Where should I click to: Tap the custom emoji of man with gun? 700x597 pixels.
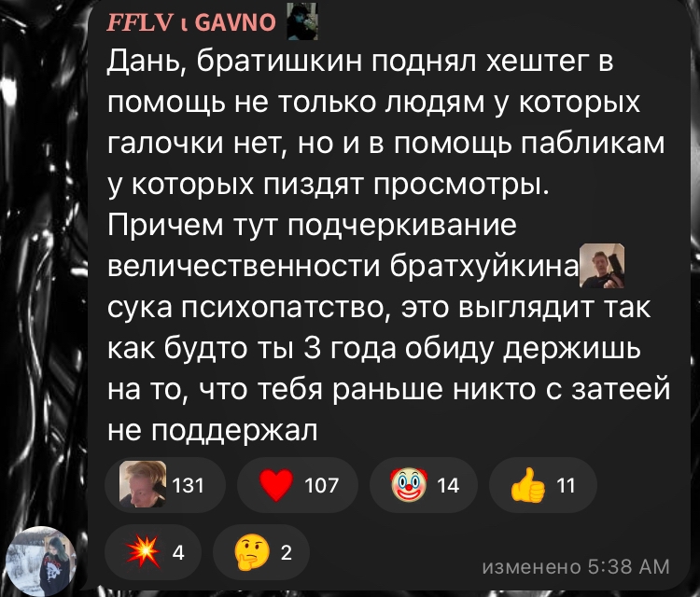pos(601,266)
